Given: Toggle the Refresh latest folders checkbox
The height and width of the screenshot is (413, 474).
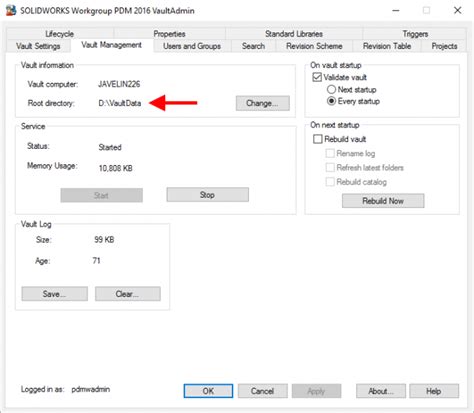Looking at the screenshot, I should pos(330,167).
